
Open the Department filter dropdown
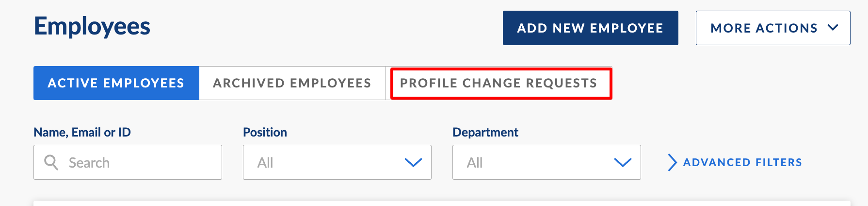pos(547,162)
